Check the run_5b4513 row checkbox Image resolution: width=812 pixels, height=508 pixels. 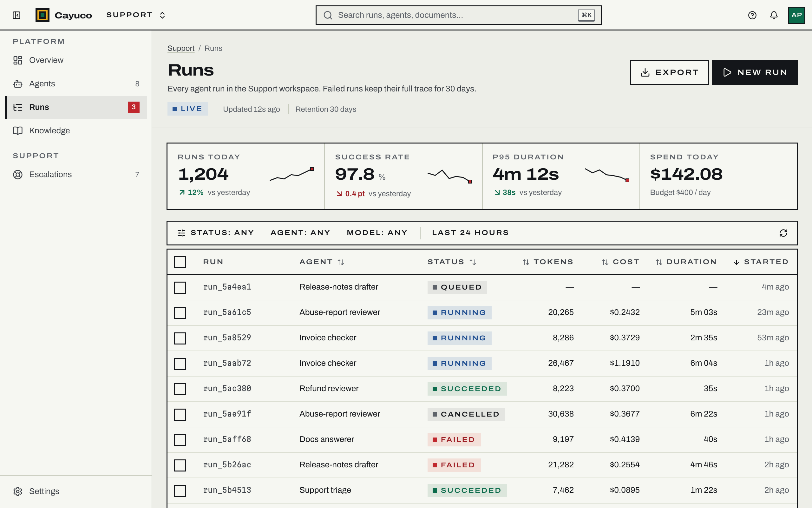click(180, 491)
